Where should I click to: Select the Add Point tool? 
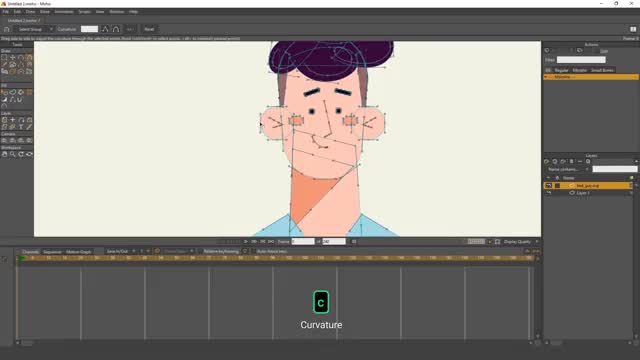(21, 58)
